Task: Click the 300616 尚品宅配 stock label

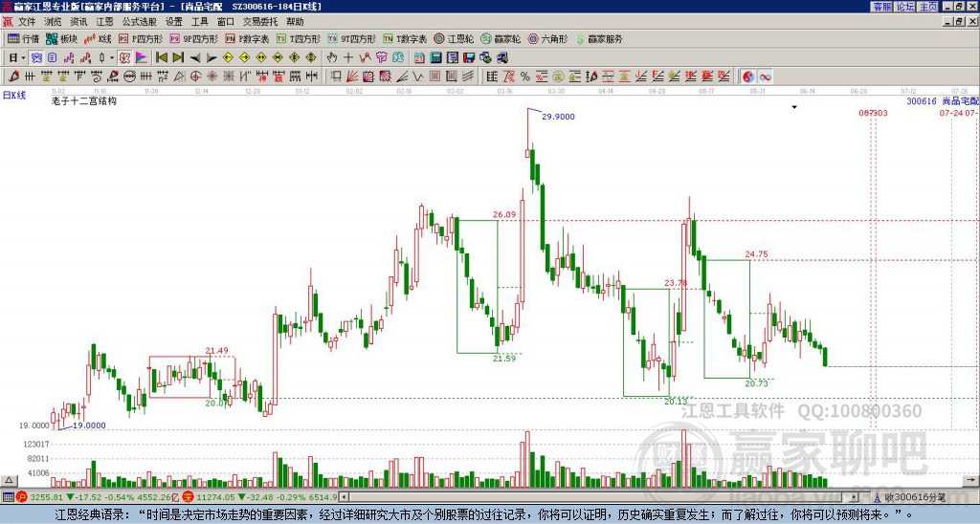Action: 943,100
